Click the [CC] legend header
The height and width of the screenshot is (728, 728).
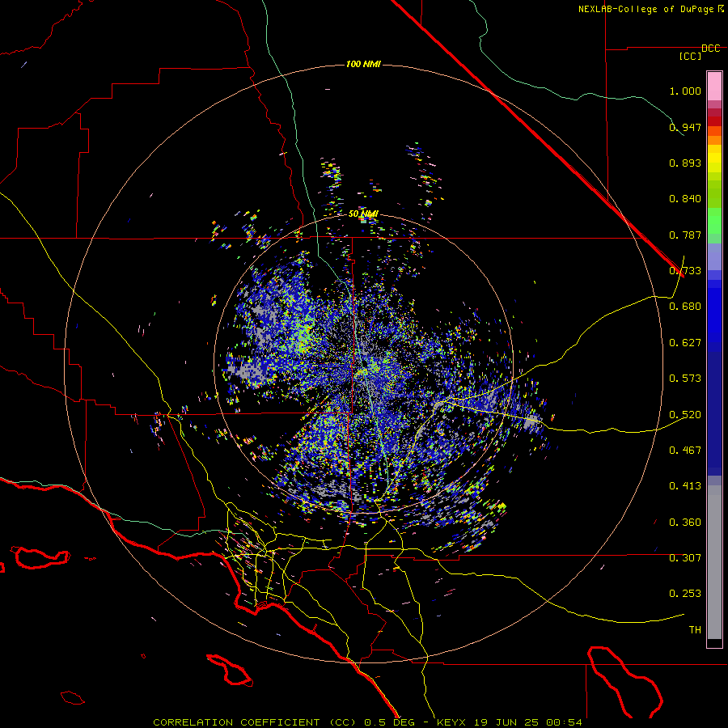[x=690, y=56]
